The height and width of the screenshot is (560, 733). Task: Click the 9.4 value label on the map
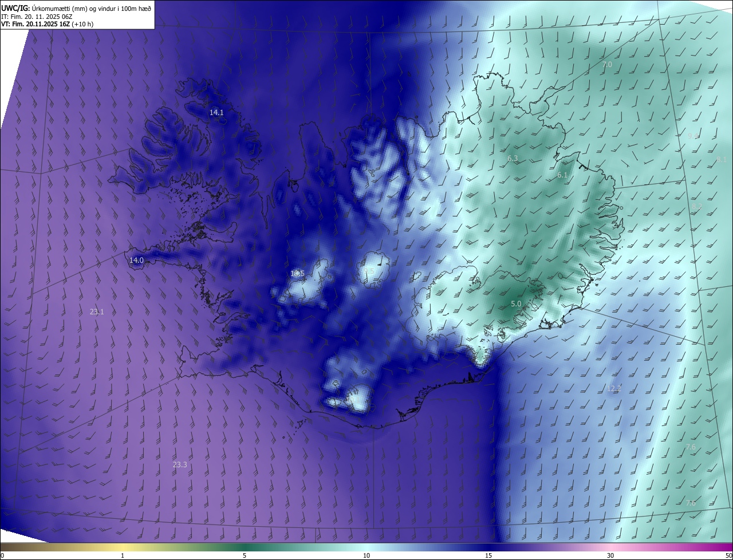click(x=693, y=136)
